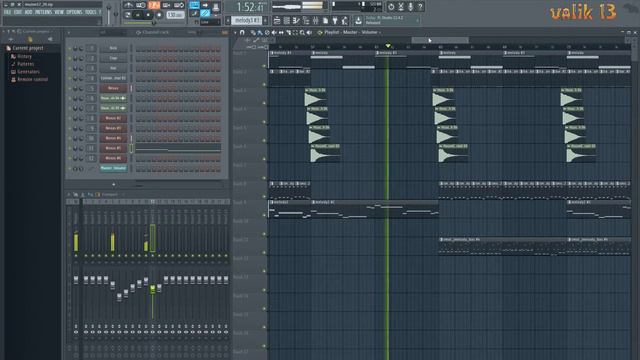640x360 pixels.
Task: Click the Record transport button
Action: (x=159, y=15)
